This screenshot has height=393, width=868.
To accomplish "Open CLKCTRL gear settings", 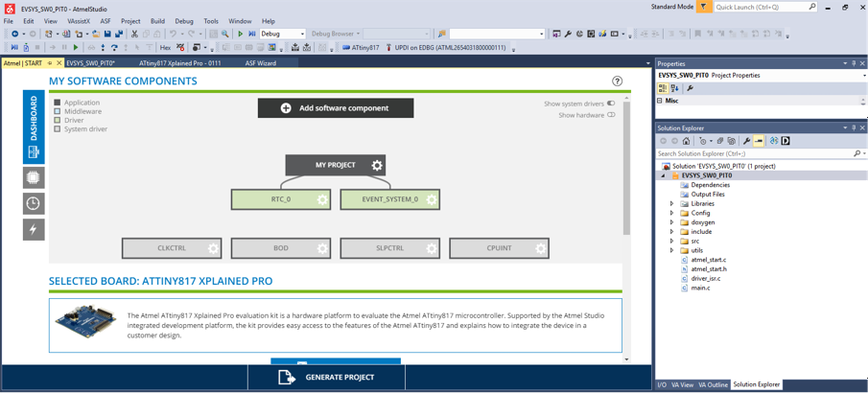I will 213,248.
